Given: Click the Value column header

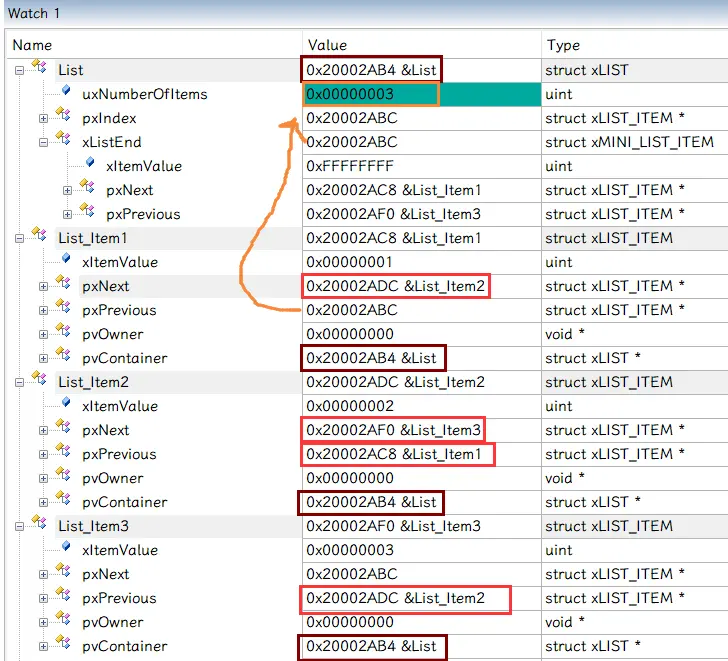Looking at the screenshot, I should point(327,45).
